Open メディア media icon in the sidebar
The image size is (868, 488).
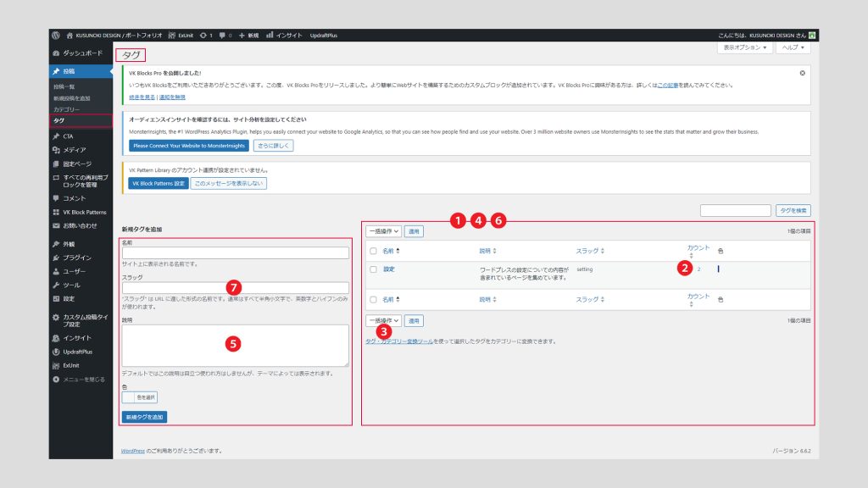click(x=56, y=149)
